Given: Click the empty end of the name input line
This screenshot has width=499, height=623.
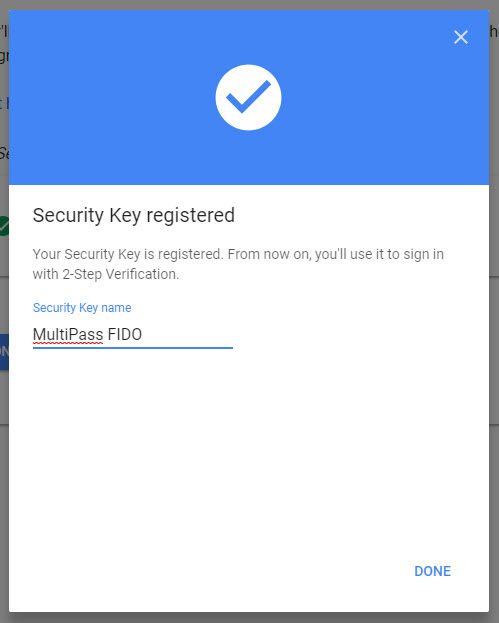Looking at the screenshot, I should tap(189, 335).
